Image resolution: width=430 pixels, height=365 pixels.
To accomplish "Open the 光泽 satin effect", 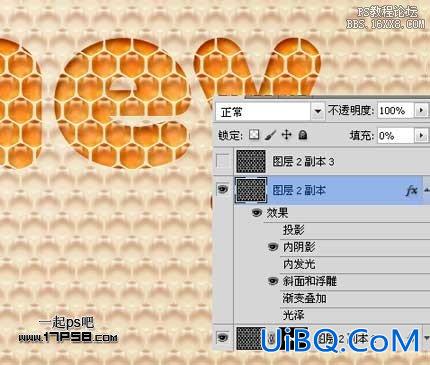I will point(294,315).
